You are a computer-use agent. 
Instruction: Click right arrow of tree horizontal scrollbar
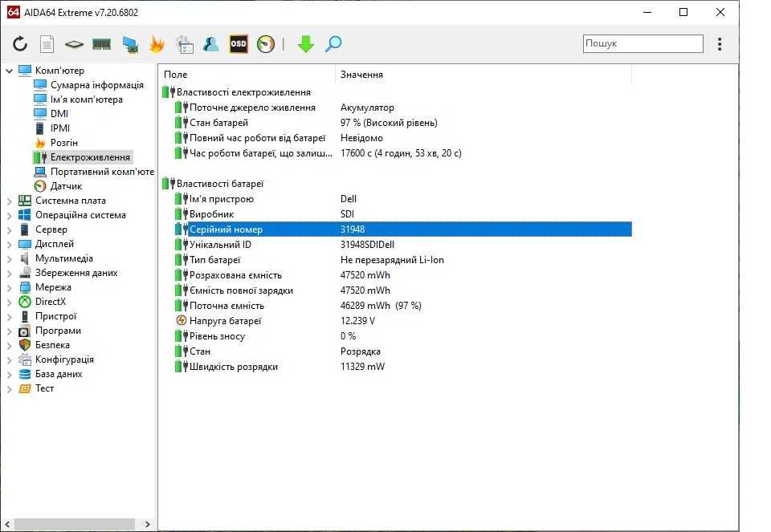(147, 524)
